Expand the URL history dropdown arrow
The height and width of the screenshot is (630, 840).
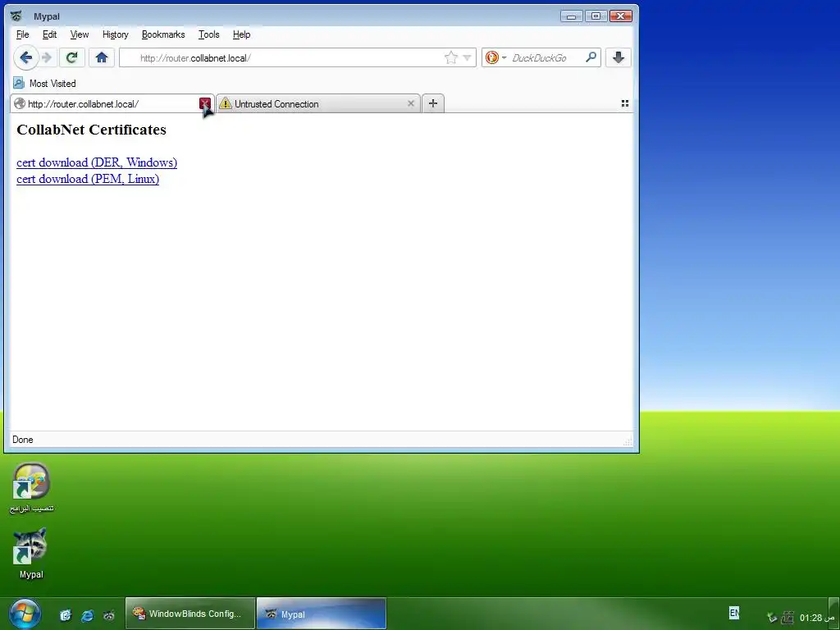[x=467, y=58]
